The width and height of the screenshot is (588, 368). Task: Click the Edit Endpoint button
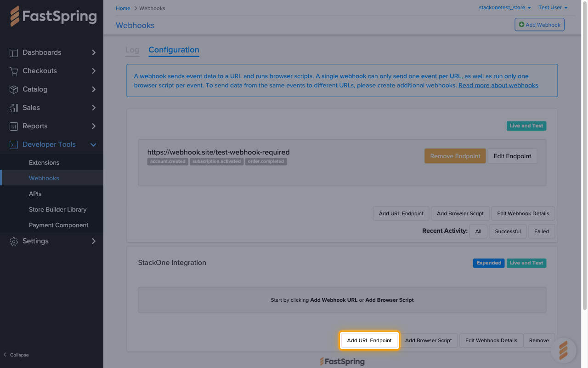coord(512,156)
